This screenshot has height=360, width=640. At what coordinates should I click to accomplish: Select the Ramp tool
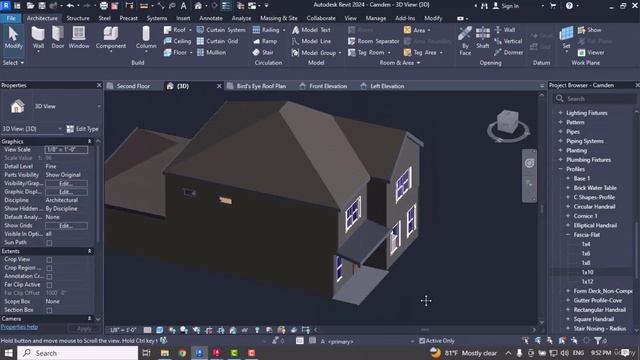pyautogui.click(x=264, y=41)
